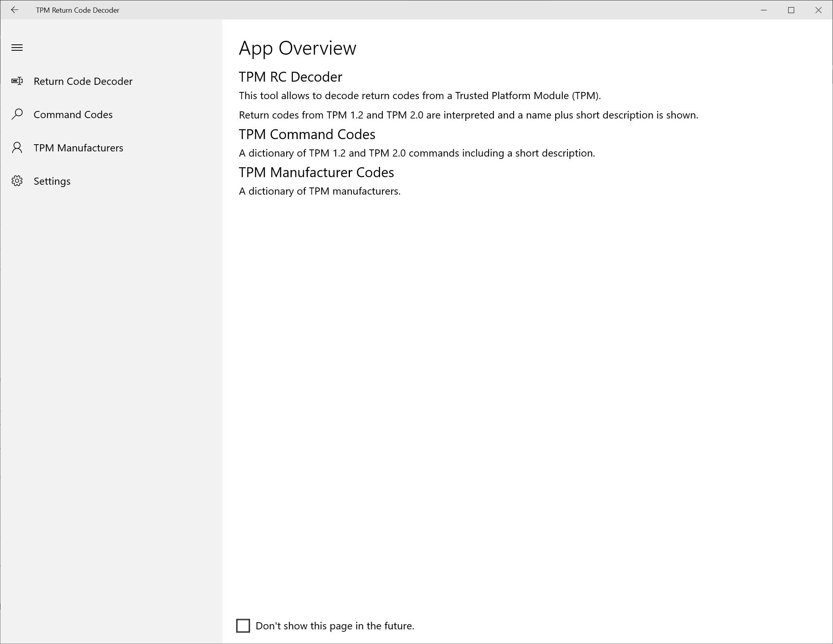Click "Don't show this page in the future" label
The height and width of the screenshot is (644, 833).
pyautogui.click(x=334, y=626)
